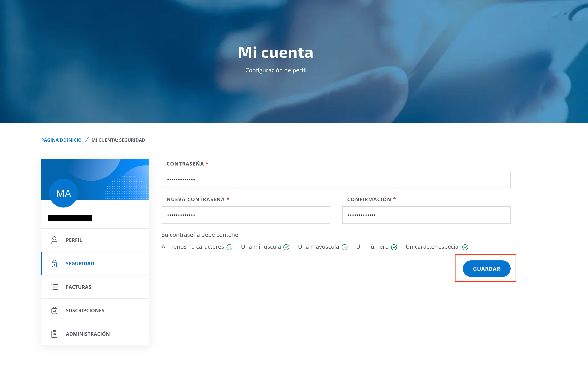
Task: Click the Perfil person icon
Action: coord(54,240)
